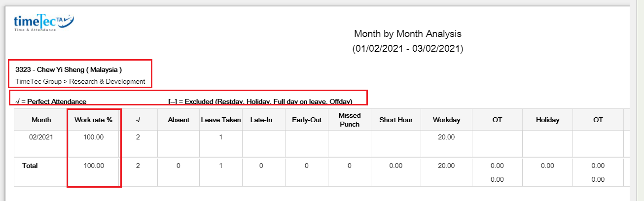
Task: Select the Missed Punch column header
Action: (349, 120)
